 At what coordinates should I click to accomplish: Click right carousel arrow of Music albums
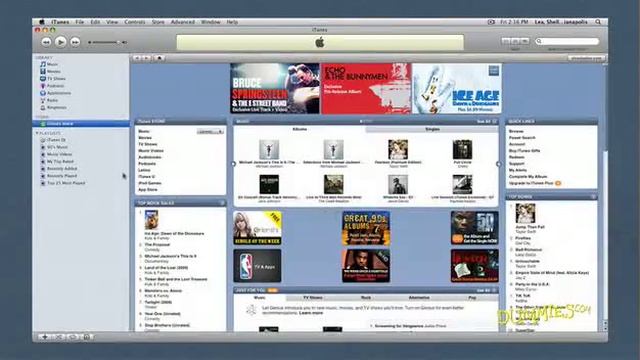pyautogui.click(x=498, y=164)
